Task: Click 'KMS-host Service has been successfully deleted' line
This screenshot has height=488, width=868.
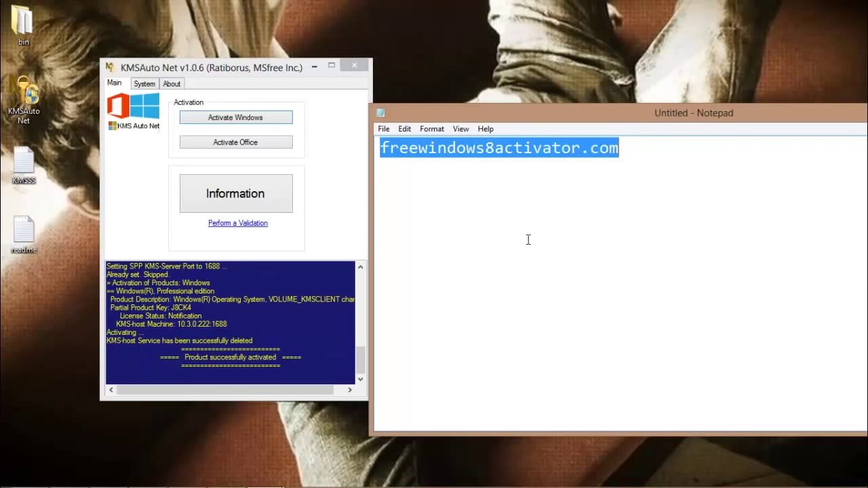Action: point(180,341)
